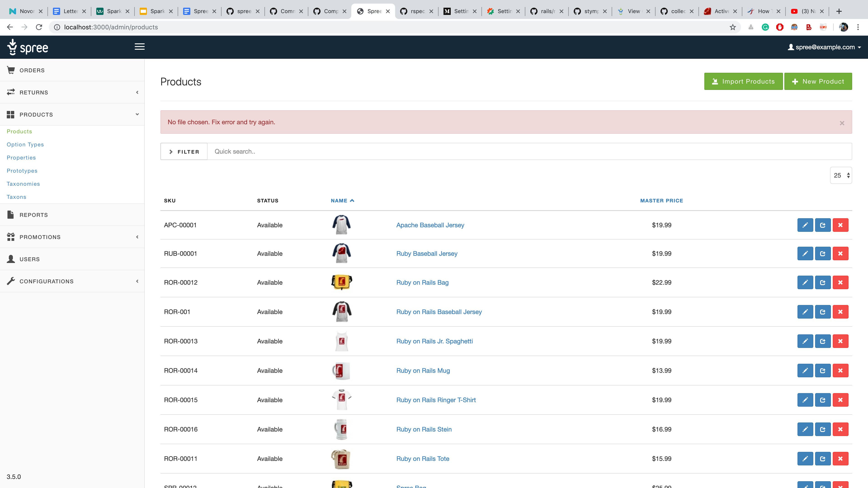Viewport: 868px width, 488px height.
Task: Edit Apache Baseball Jersey with pencil icon
Action: click(x=805, y=225)
